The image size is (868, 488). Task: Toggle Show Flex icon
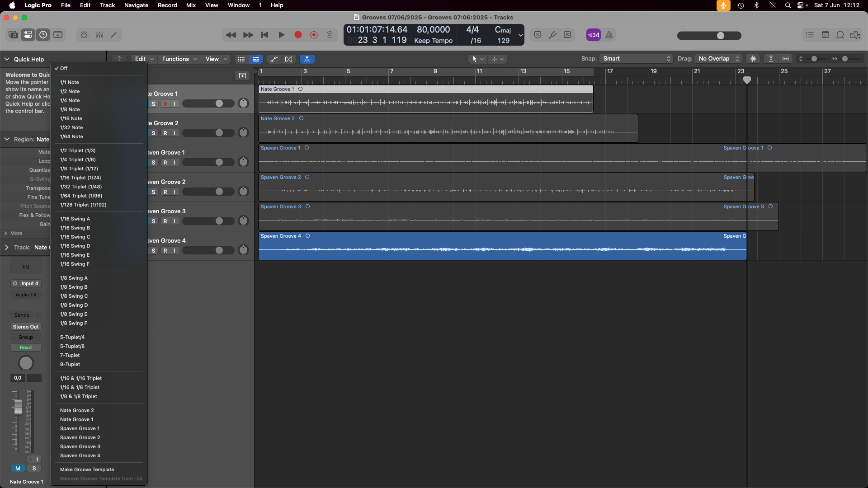pos(288,59)
